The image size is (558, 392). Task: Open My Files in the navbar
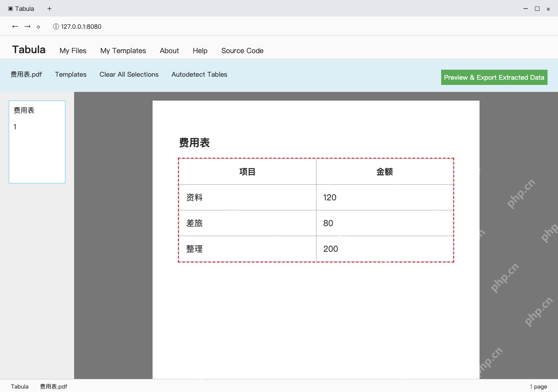(73, 51)
